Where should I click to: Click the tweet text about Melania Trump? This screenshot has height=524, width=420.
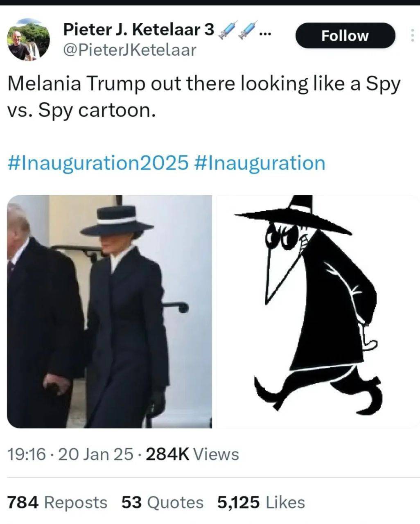203,97
